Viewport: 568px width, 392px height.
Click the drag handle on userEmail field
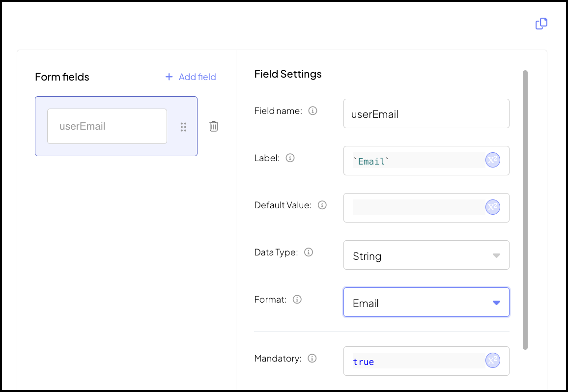tap(183, 127)
